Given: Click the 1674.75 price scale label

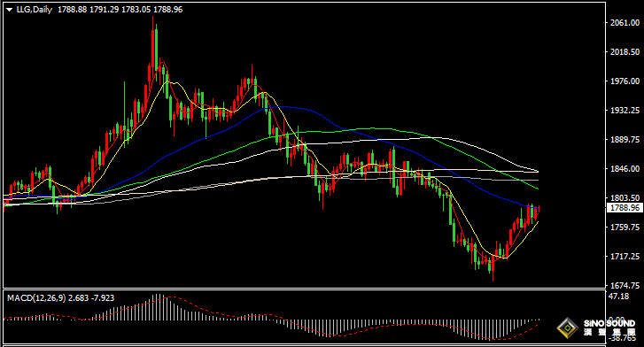Looking at the screenshot, I should tap(625, 285).
